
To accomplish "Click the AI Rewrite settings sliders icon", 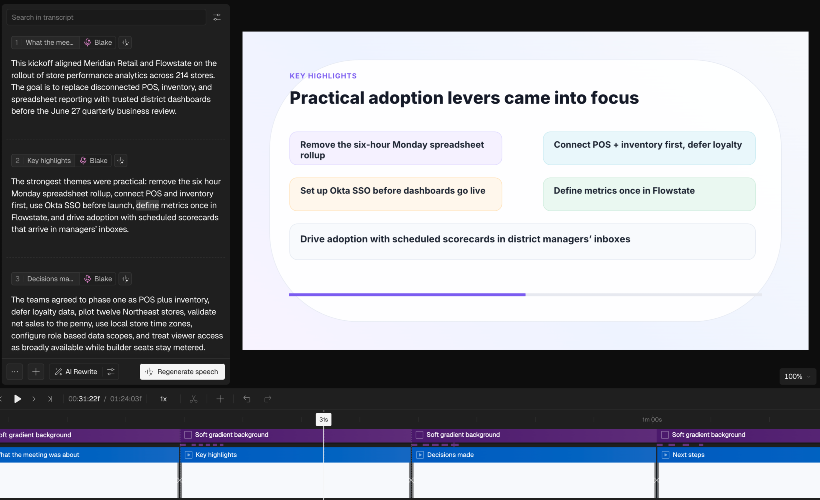I will [111, 372].
